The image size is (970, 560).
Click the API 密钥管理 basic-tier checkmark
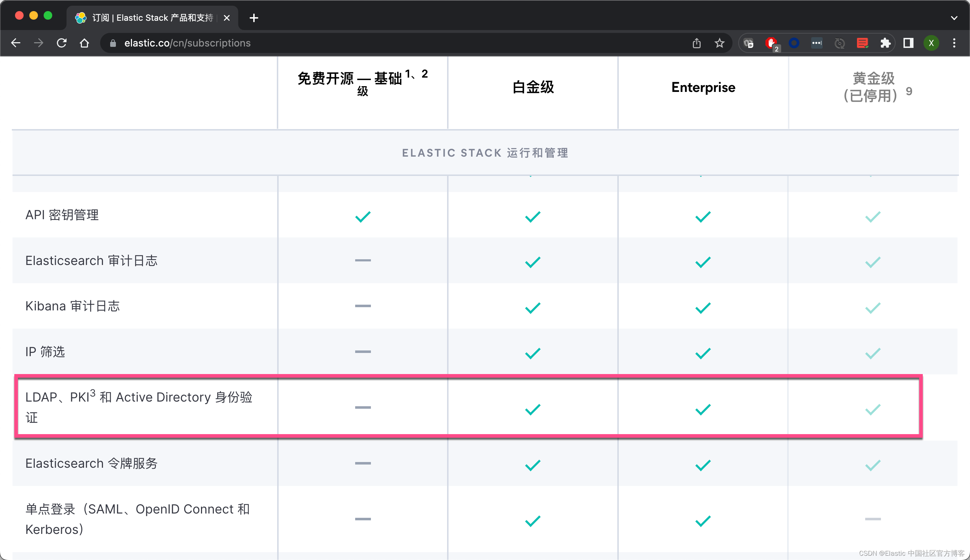pyautogui.click(x=363, y=217)
